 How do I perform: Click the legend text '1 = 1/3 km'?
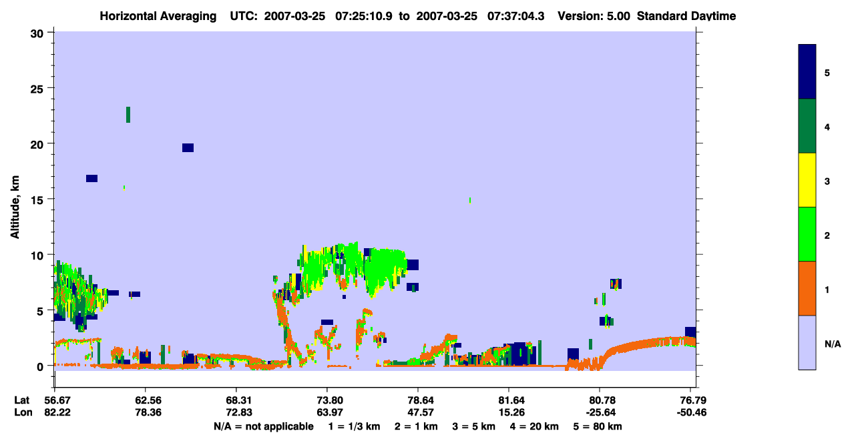355,426
